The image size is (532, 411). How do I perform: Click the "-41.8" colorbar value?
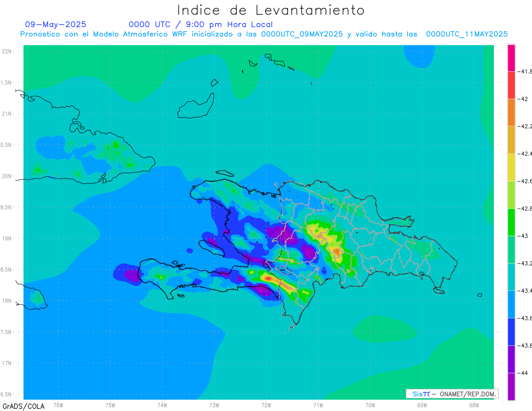click(525, 71)
